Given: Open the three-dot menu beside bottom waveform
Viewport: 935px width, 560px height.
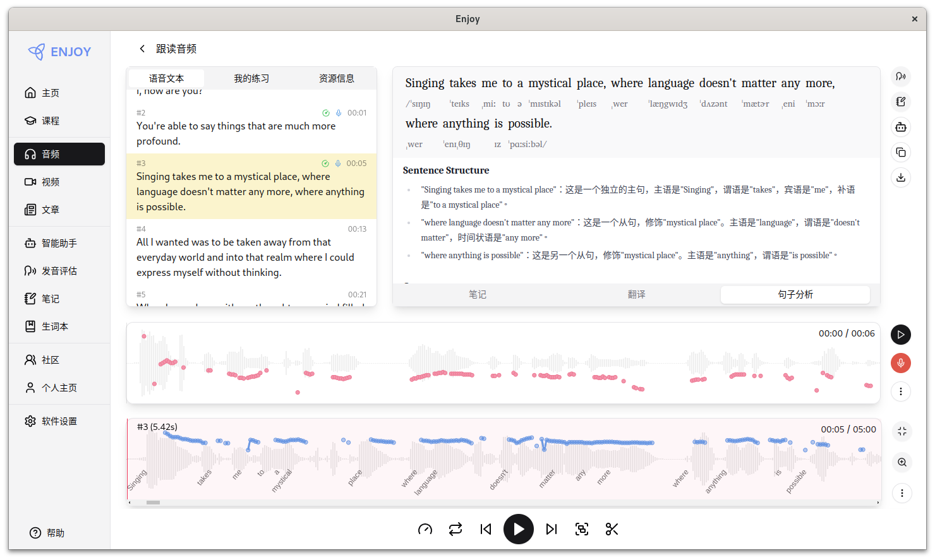Looking at the screenshot, I should click(902, 493).
